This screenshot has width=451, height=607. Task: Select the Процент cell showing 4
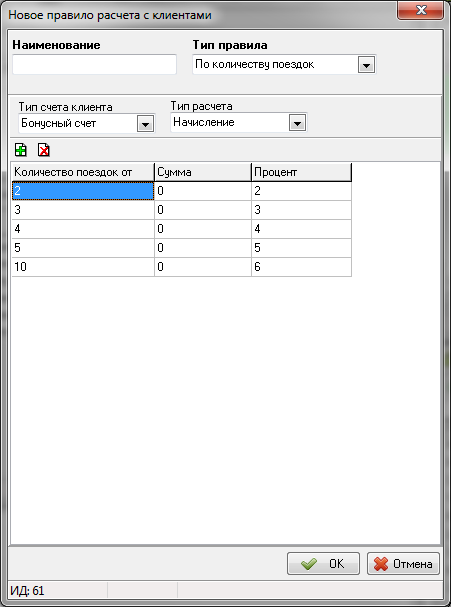tap(302, 229)
